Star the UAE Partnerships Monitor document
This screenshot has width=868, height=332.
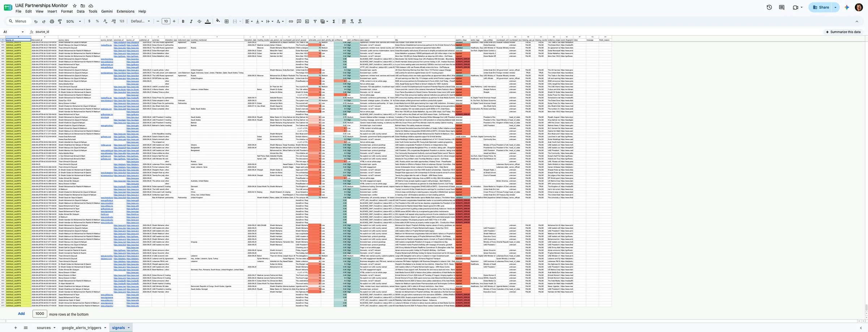click(75, 6)
